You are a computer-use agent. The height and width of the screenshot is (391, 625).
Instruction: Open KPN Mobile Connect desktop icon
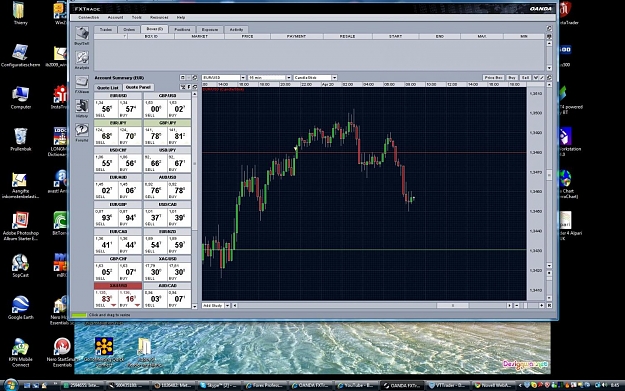click(20, 352)
